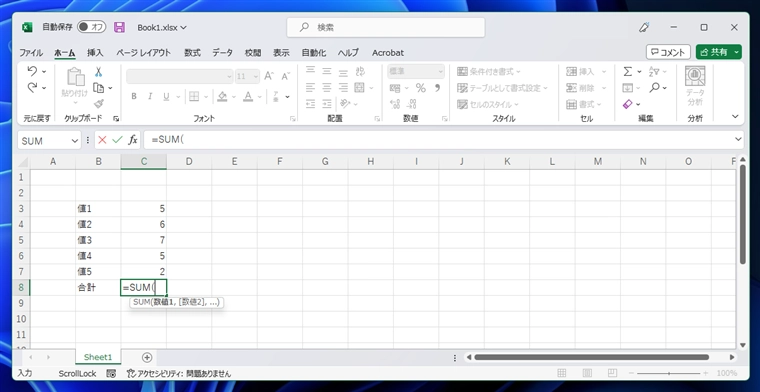Switch to Normal view in status bar

562,373
